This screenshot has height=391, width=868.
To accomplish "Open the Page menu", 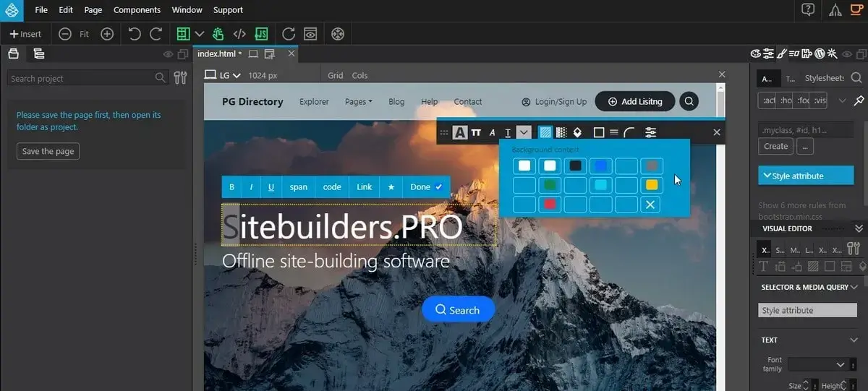I will (93, 10).
